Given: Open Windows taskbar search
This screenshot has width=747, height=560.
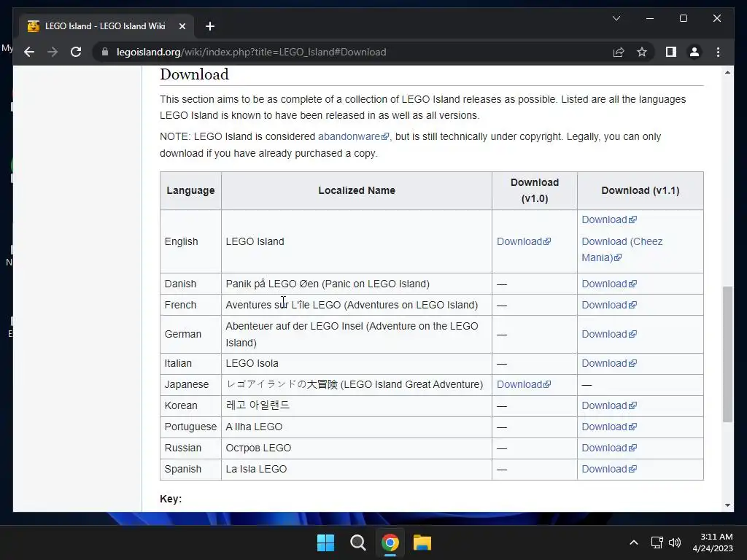Looking at the screenshot, I should tap(357, 542).
